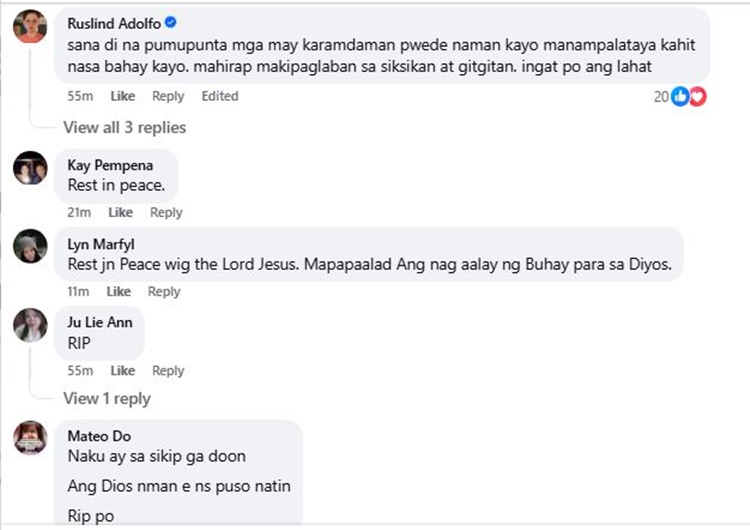The width and height of the screenshot is (750, 530).
Task: Click Mateo Do's profile picture
Action: coord(30,438)
